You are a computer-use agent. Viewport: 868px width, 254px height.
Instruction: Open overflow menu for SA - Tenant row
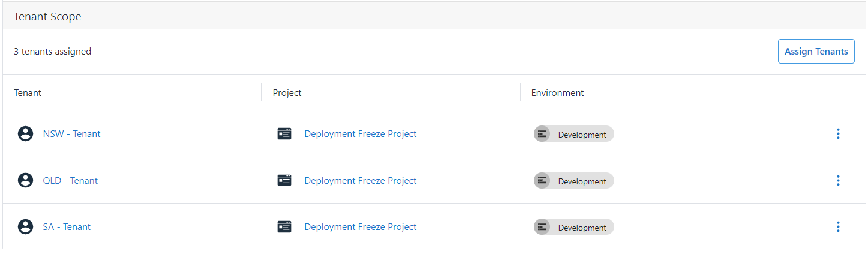(x=838, y=227)
